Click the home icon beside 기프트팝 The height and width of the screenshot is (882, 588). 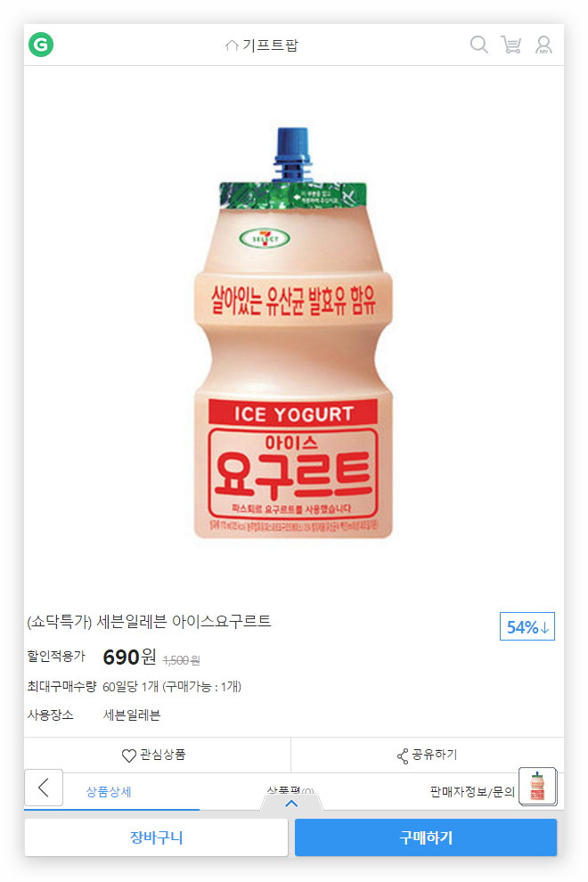click(232, 45)
